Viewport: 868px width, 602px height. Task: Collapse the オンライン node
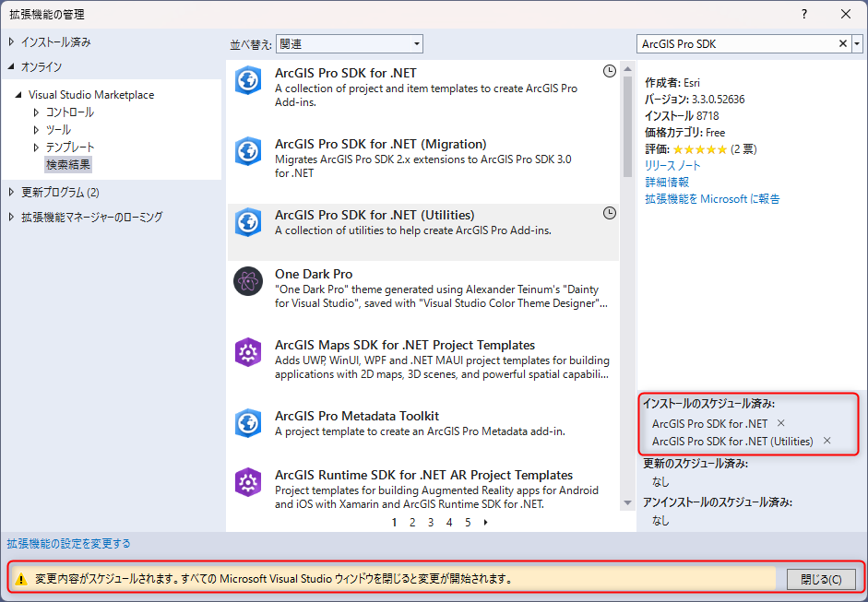[12, 67]
